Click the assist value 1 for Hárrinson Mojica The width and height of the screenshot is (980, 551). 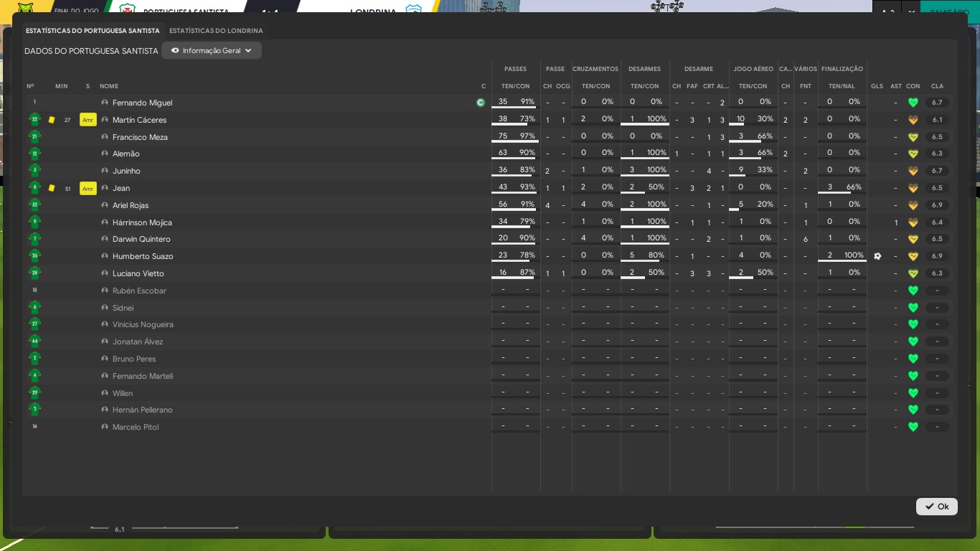(x=896, y=222)
